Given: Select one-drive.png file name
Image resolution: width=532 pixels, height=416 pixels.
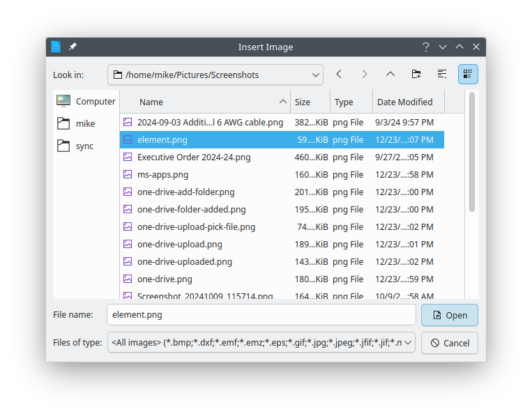Looking at the screenshot, I should (x=165, y=279).
